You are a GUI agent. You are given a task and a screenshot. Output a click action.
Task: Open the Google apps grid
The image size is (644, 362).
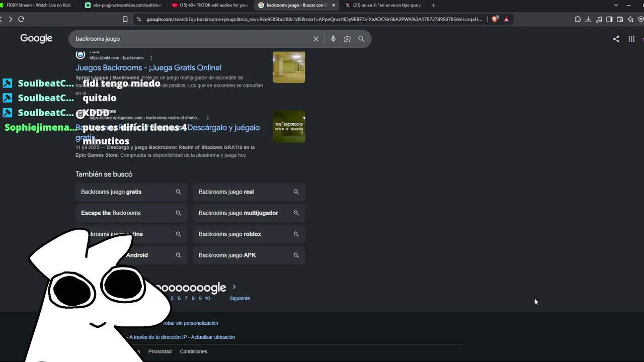point(631,39)
